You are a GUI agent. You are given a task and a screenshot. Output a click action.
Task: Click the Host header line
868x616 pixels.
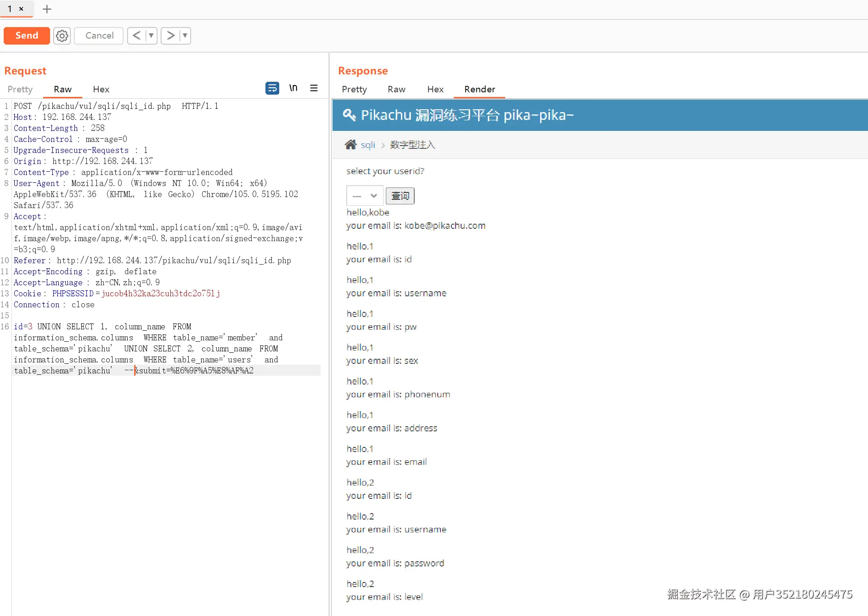62,117
